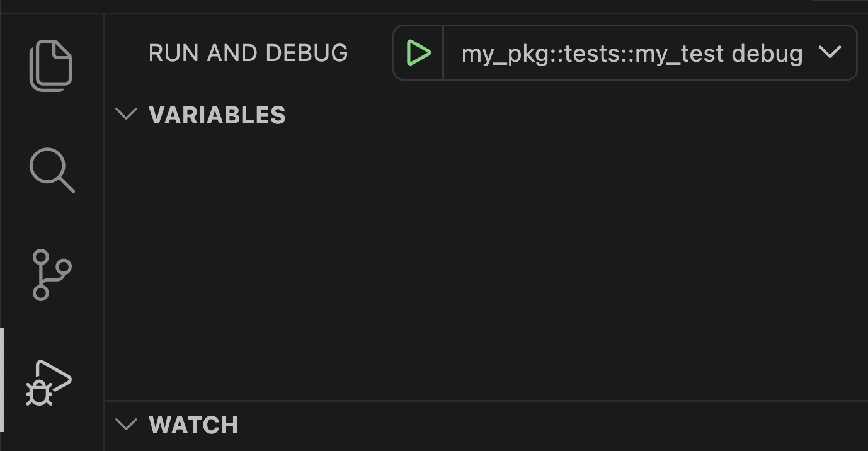Screen dimensions: 868x451
Task: Collapse the VARIABLES section chevron
Action: 127,114
